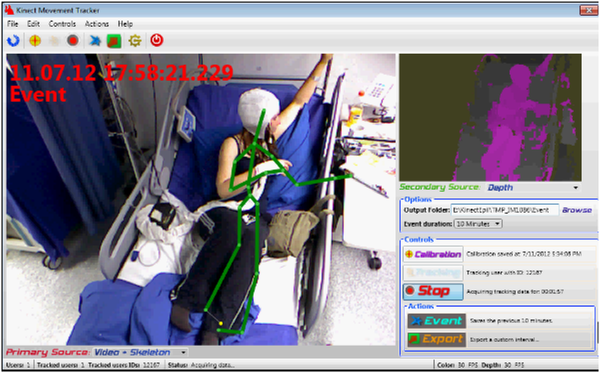Viewport: 600px width, 373px height.
Task: Open the File menu
Action: [x=13, y=24]
